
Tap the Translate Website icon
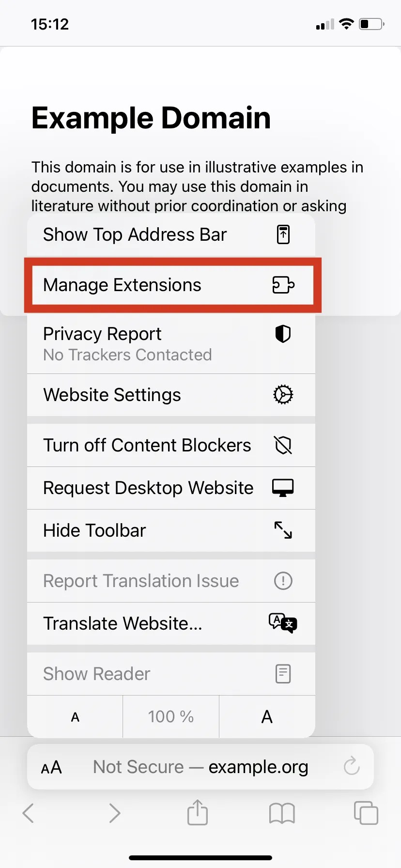[x=283, y=624]
